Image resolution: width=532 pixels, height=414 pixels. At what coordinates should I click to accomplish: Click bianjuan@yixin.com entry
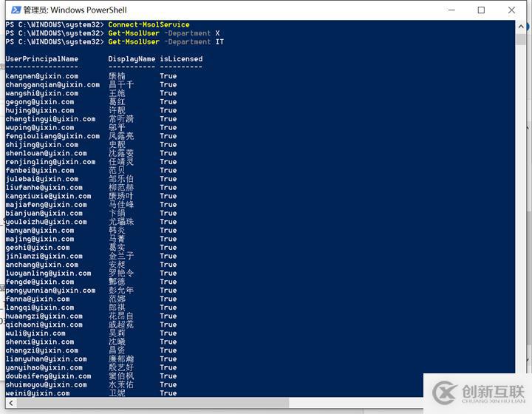pos(44,214)
